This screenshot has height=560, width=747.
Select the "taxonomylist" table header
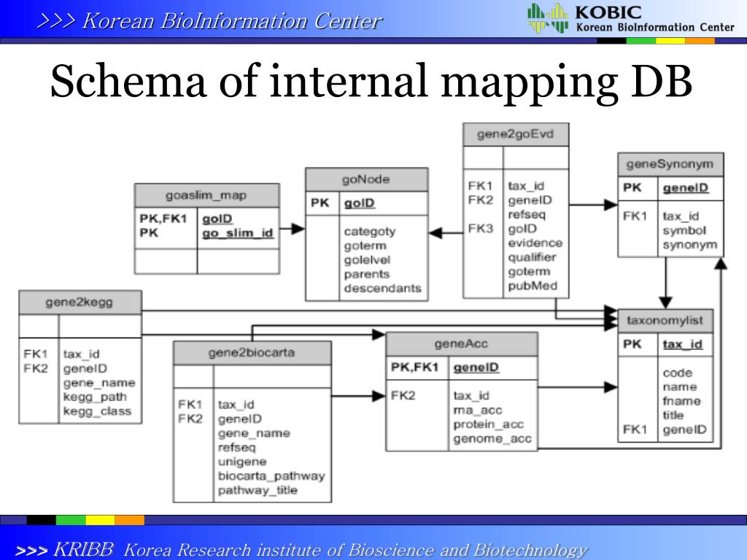[665, 321]
